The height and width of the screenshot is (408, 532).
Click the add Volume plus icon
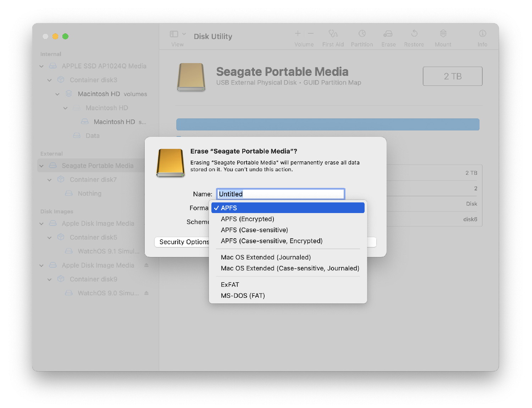coord(298,33)
